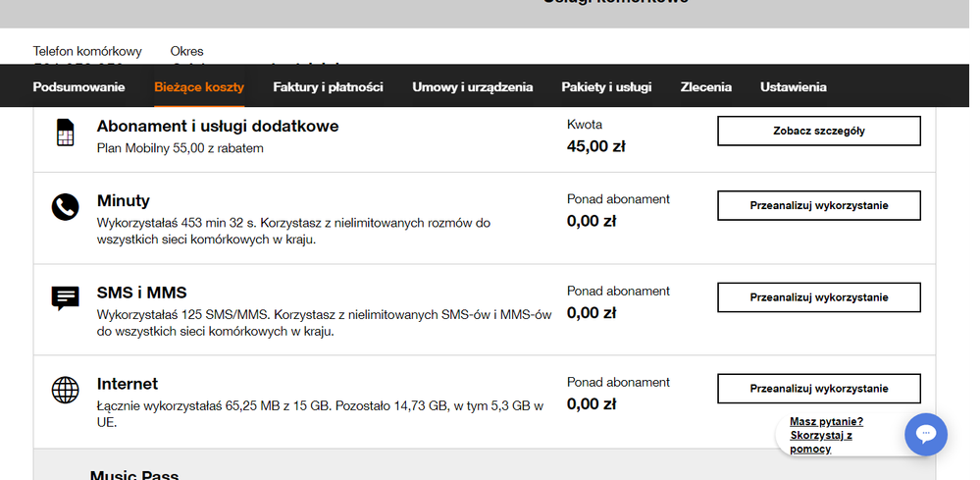Click Przeanalizuj wykorzystanie in the SMS i MMS row
980x480 pixels.
[818, 297]
